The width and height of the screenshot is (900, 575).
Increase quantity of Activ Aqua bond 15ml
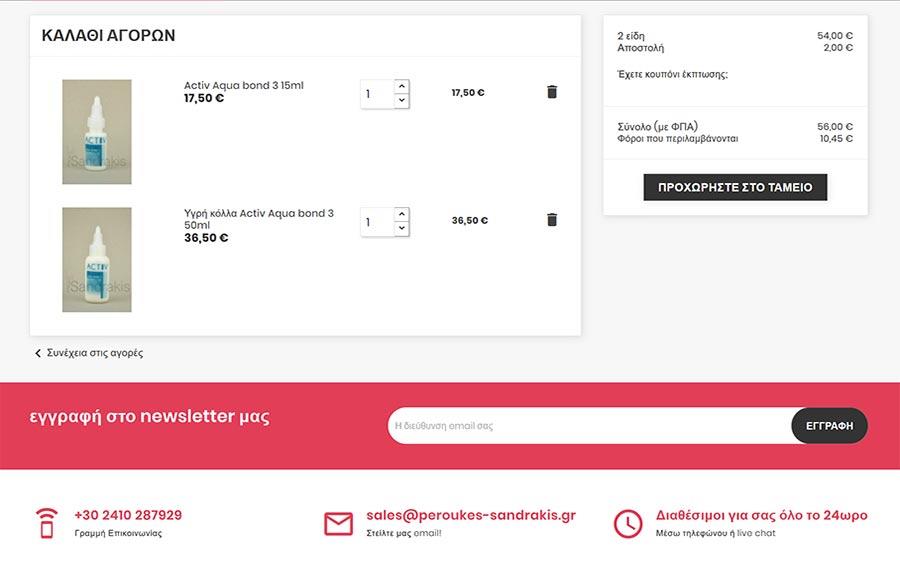402,86
